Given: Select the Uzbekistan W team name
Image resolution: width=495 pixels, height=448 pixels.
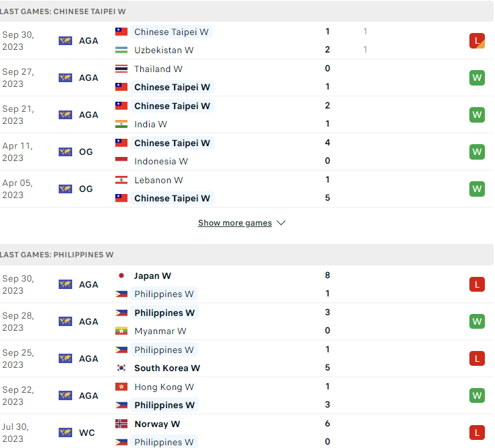Looking at the screenshot, I should click(x=164, y=50).
